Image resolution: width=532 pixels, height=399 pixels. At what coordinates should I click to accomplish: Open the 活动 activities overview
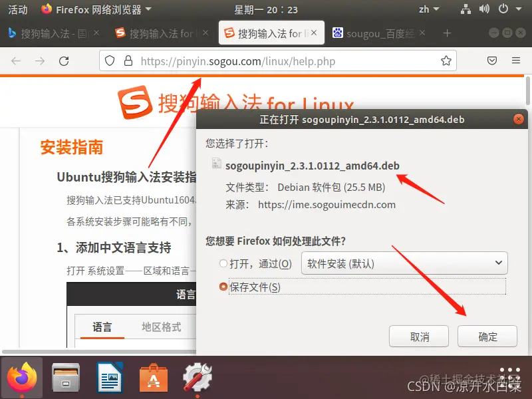click(x=18, y=9)
